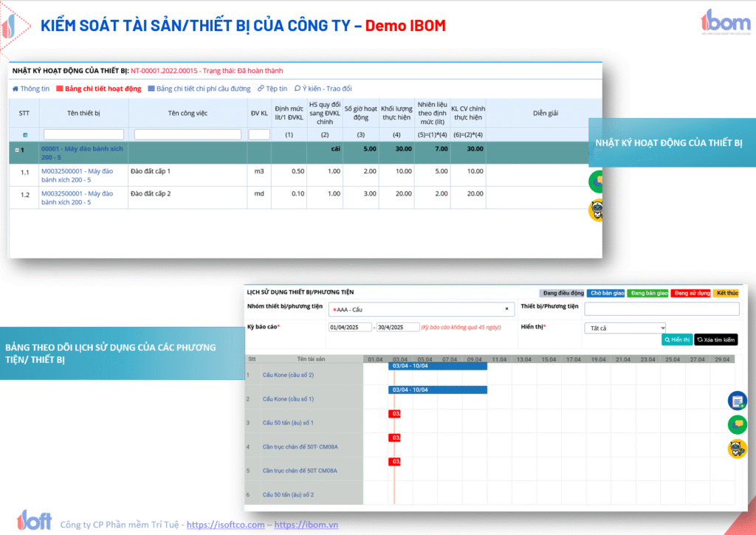Open the Hiển thị dropdown showing Tất cả

click(x=625, y=328)
